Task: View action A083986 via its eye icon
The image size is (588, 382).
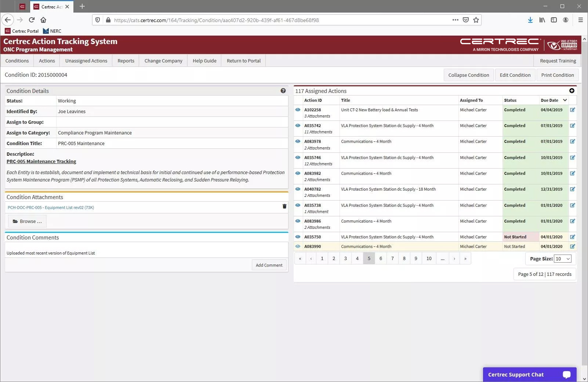Action: [298, 221]
